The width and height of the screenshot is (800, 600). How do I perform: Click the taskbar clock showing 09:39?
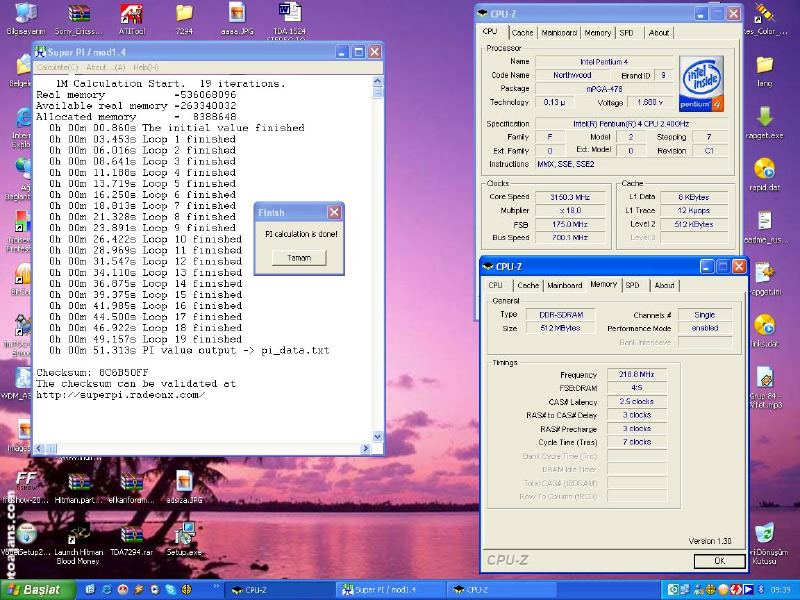[x=781, y=590]
